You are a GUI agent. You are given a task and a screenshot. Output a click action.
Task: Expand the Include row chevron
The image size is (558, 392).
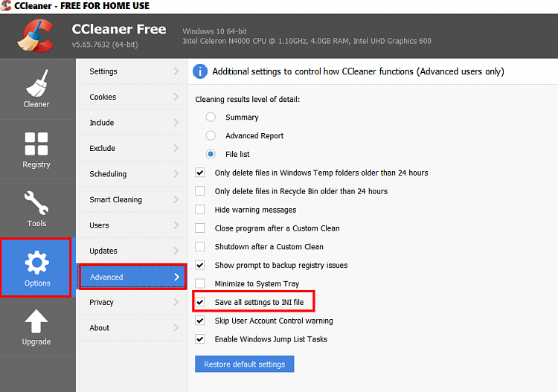point(176,123)
